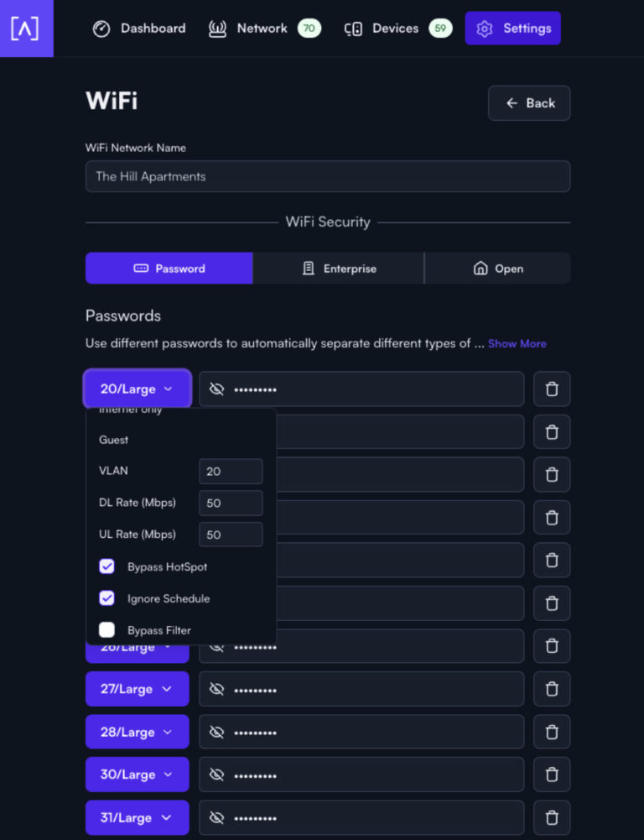This screenshot has height=840, width=644.
Task: Switch to the Enterprise security tab
Action: pyautogui.click(x=339, y=269)
